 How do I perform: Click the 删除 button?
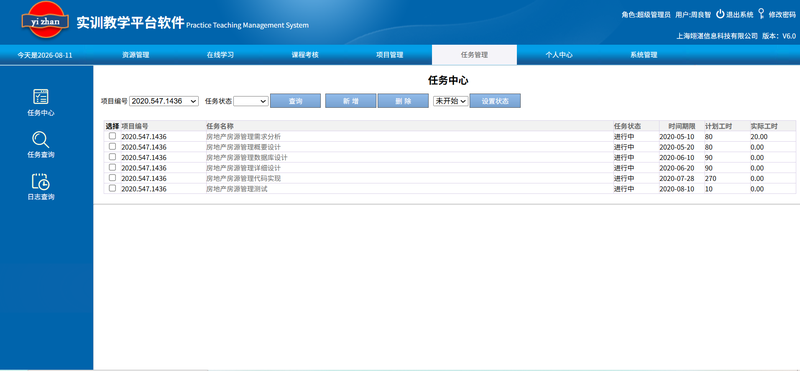click(403, 101)
